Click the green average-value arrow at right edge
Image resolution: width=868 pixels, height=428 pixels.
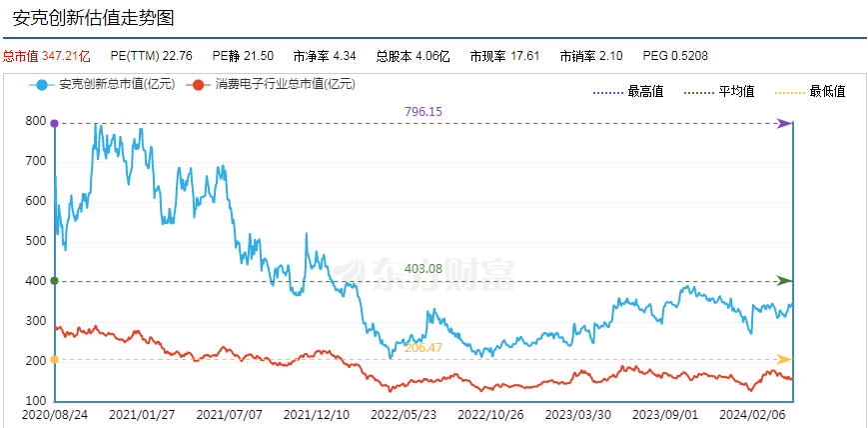tap(785, 280)
